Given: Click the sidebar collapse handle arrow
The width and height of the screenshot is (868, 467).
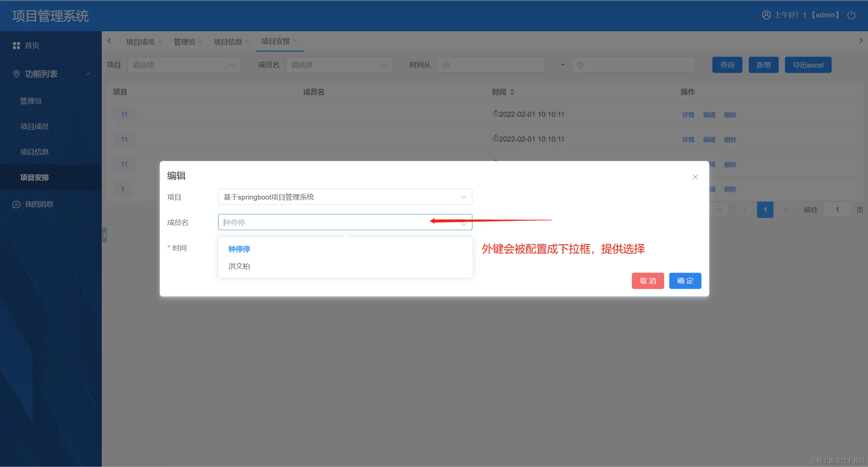Looking at the screenshot, I should (x=104, y=235).
